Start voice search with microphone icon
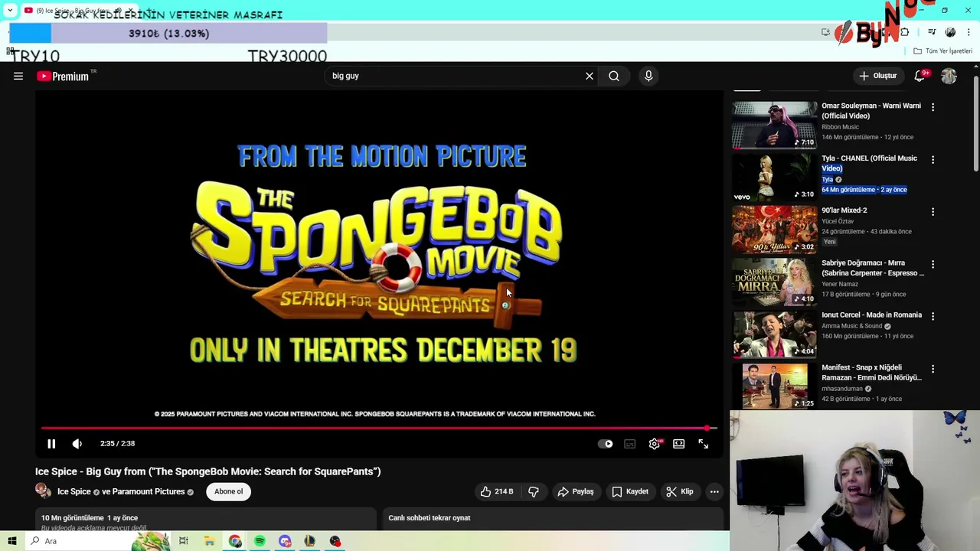 pos(648,76)
